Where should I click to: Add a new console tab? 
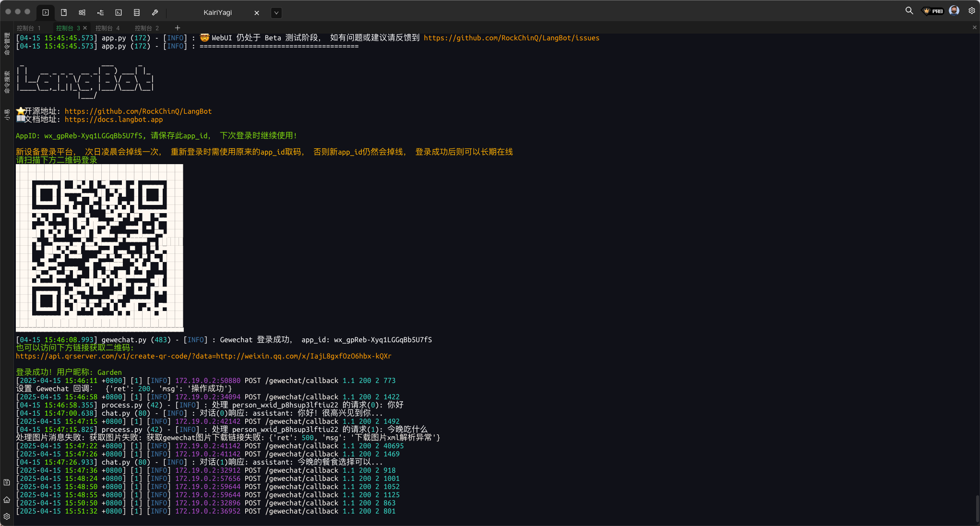178,28
